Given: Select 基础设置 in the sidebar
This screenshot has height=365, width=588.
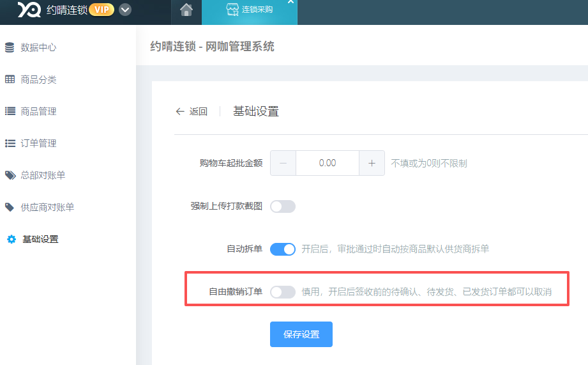Looking at the screenshot, I should (40, 239).
